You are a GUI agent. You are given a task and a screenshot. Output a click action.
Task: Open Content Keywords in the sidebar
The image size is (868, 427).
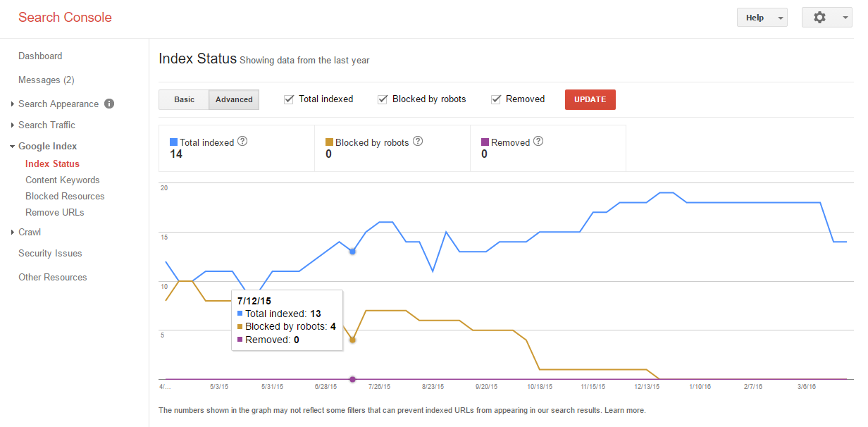63,180
